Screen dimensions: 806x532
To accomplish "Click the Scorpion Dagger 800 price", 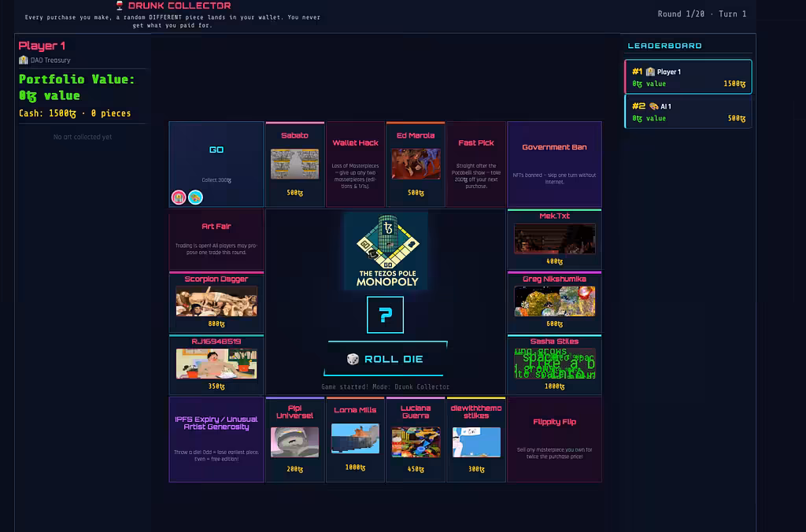I will [216, 323].
